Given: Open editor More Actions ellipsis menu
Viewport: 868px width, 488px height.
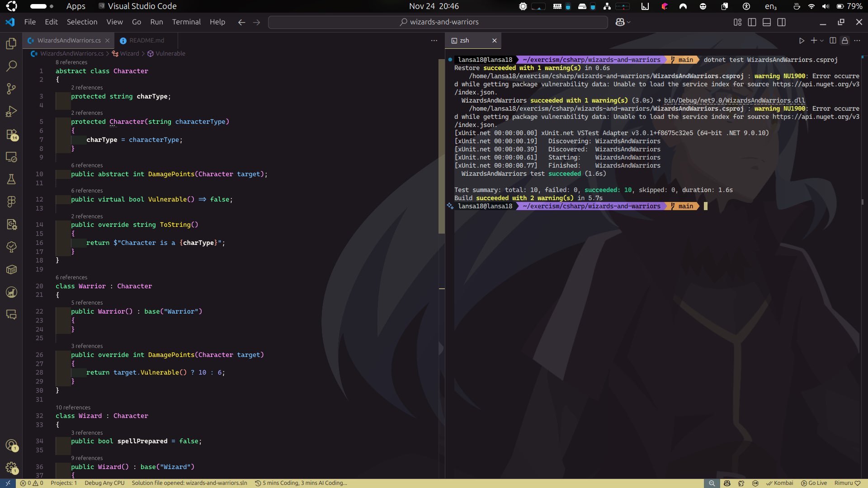Looking at the screenshot, I should tap(434, 41).
